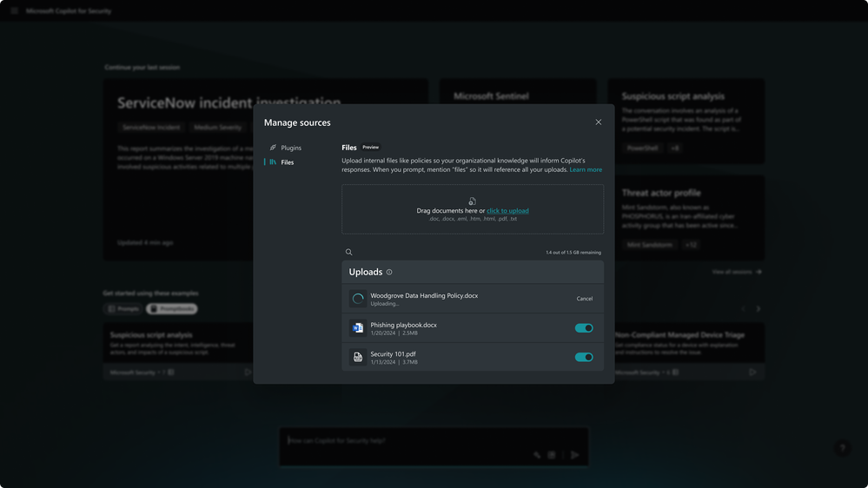Select 'Phishing playbook.docx' file name

[403, 325]
